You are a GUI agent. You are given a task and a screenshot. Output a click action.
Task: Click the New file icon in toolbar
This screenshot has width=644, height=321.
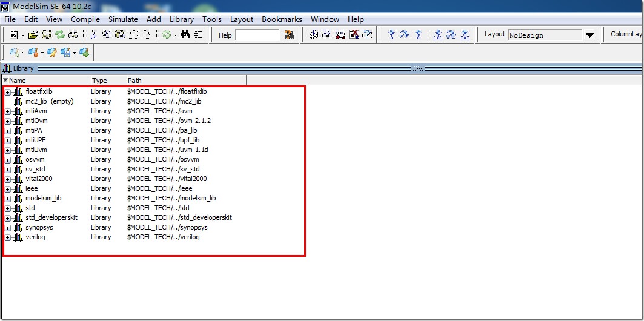[14, 35]
